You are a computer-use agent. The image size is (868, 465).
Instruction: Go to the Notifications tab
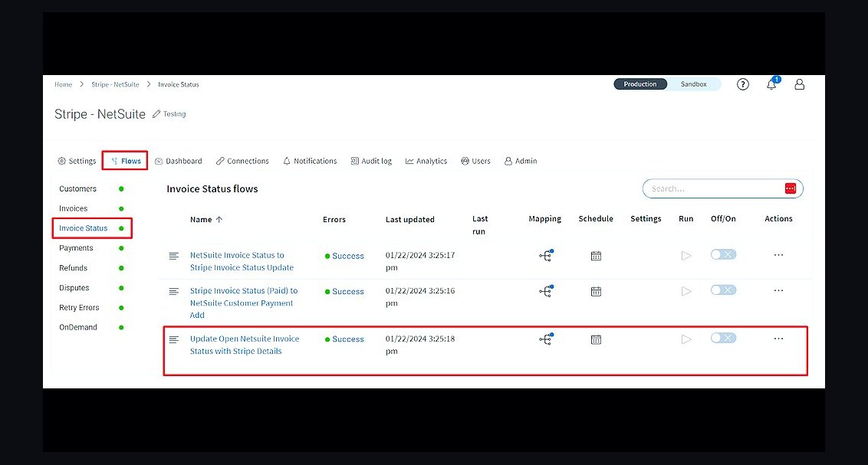click(310, 161)
